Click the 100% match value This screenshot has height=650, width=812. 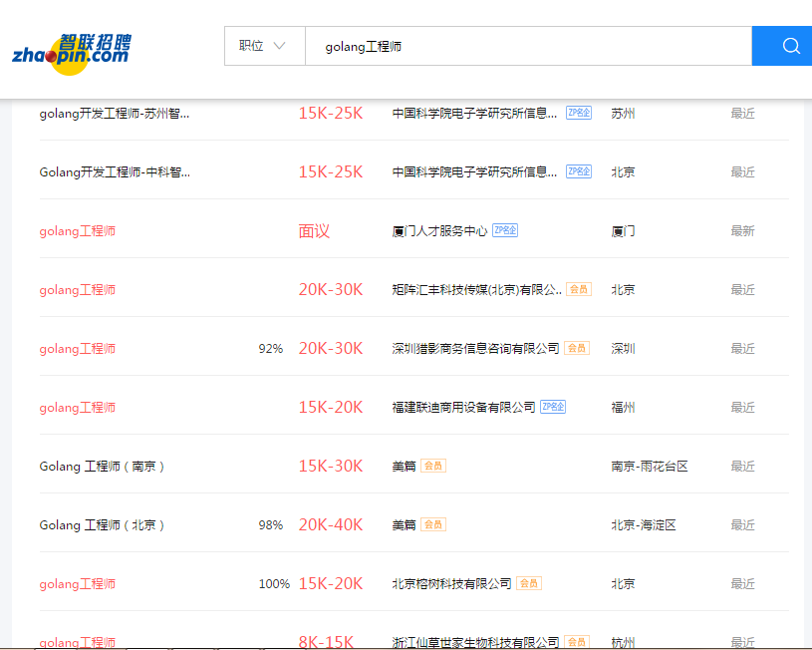click(274, 584)
